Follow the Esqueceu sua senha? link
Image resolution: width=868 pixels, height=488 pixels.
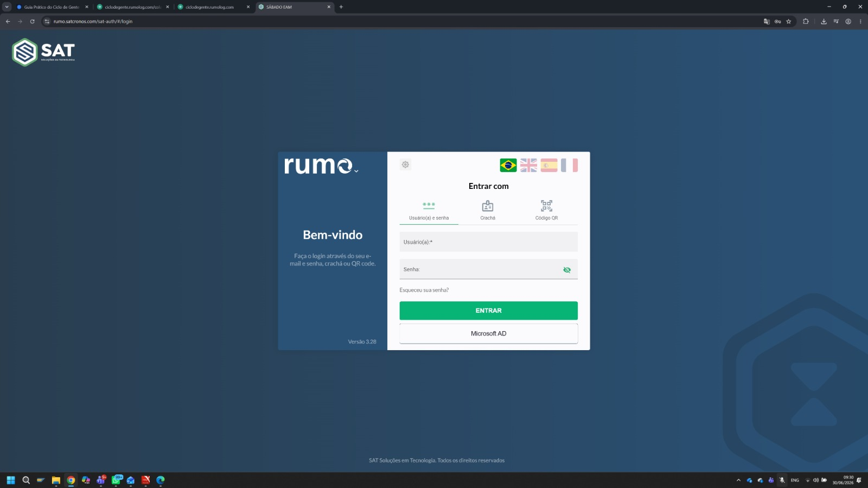point(424,290)
